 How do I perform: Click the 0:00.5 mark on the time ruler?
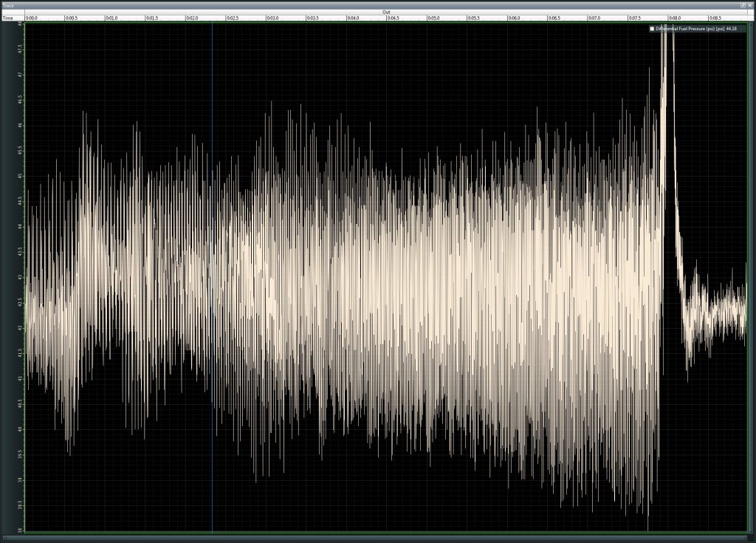72,18
